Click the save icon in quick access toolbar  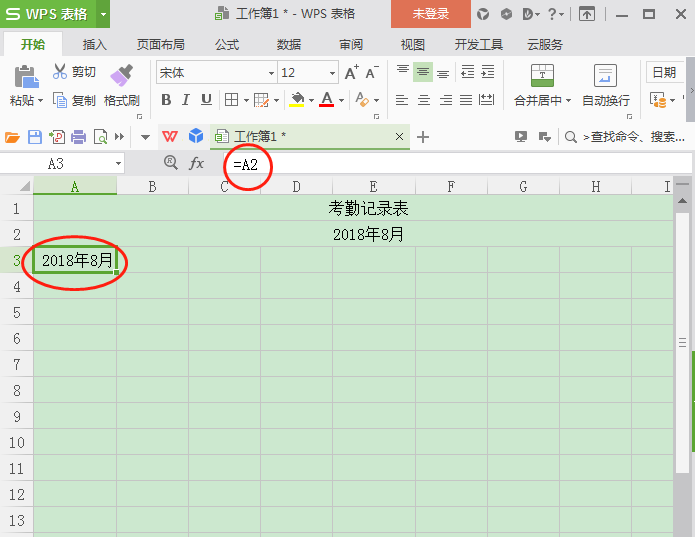click(x=35, y=136)
